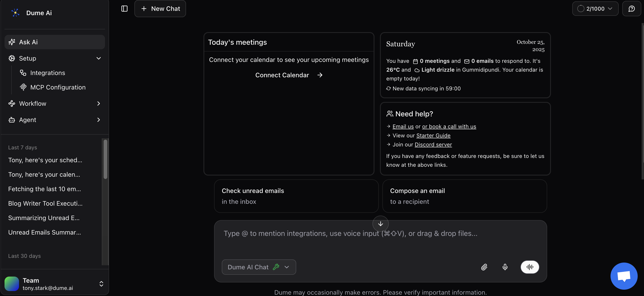Open MCP Configuration
Viewport: 644px width, 296px height.
click(58, 87)
